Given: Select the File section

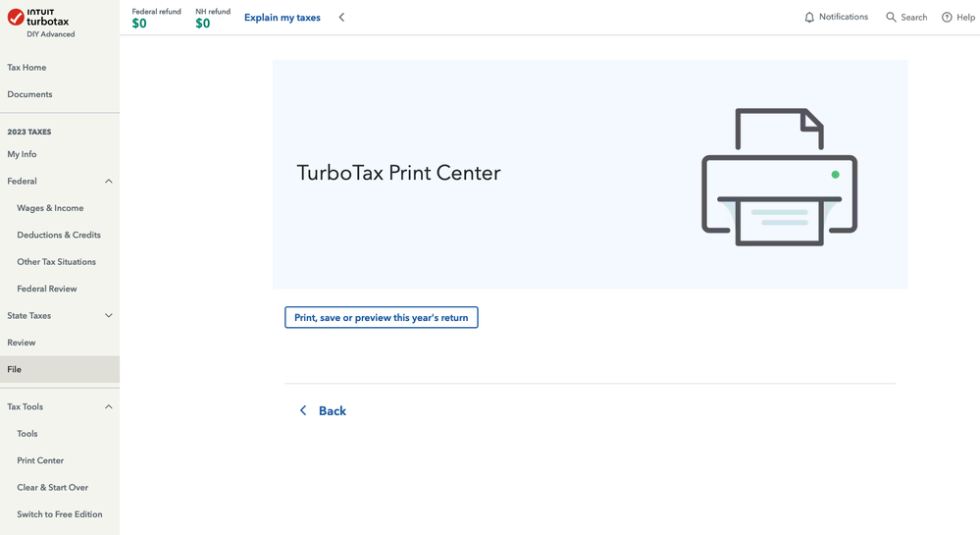Looking at the screenshot, I should [x=60, y=369].
